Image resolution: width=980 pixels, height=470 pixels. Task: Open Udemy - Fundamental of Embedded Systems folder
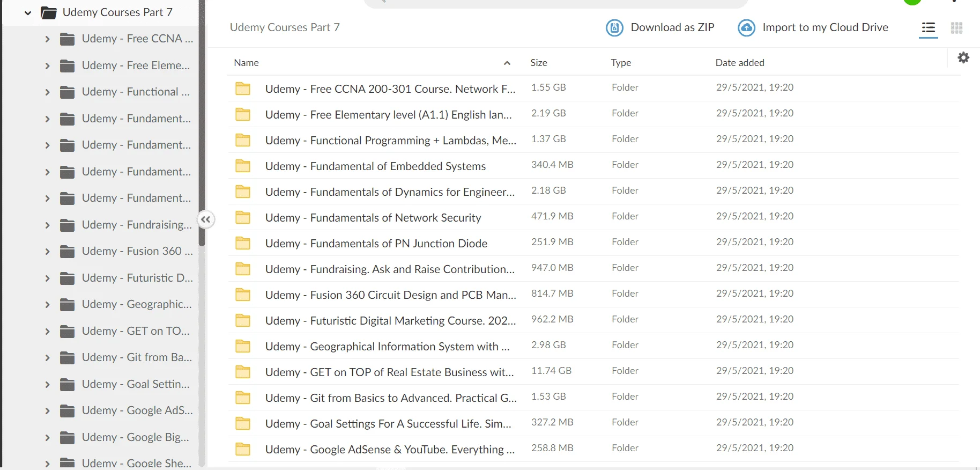(x=375, y=166)
